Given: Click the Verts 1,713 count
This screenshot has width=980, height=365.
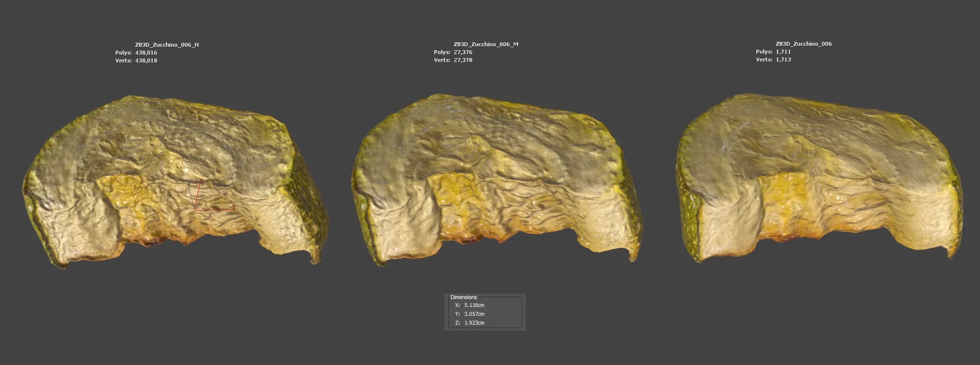Looking at the screenshot, I should [x=783, y=60].
